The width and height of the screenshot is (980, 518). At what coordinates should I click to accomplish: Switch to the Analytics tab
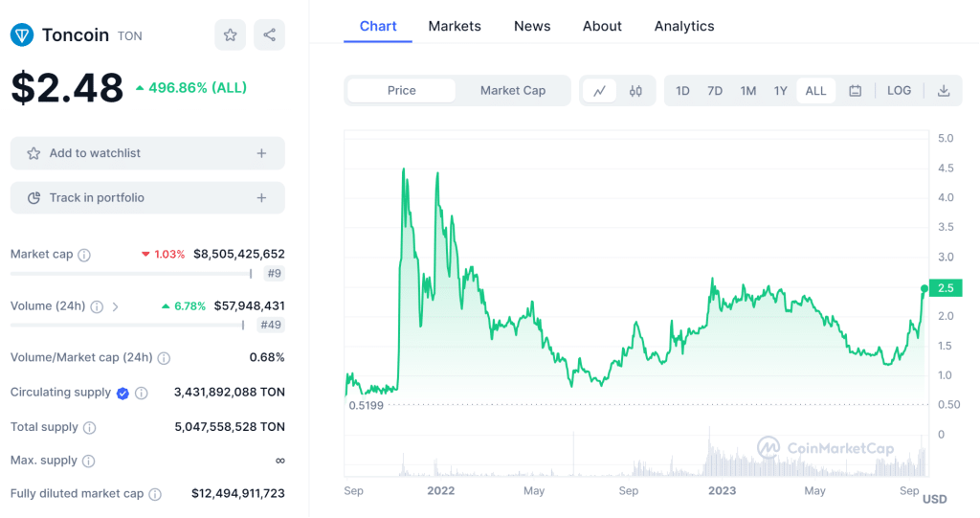coord(683,26)
